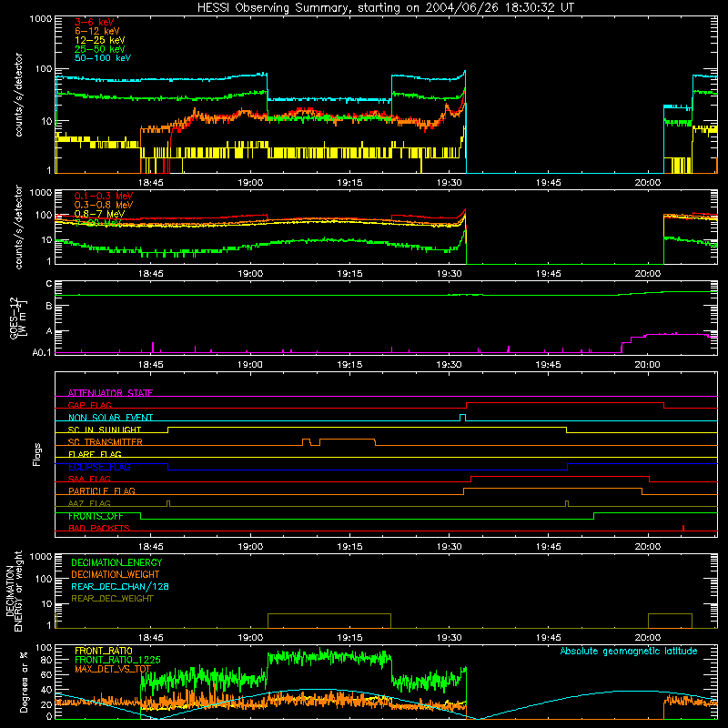Click the 19:15 tick under the Flags panel
Image resolution: width=728 pixels, height=728 pixels.
tap(349, 547)
